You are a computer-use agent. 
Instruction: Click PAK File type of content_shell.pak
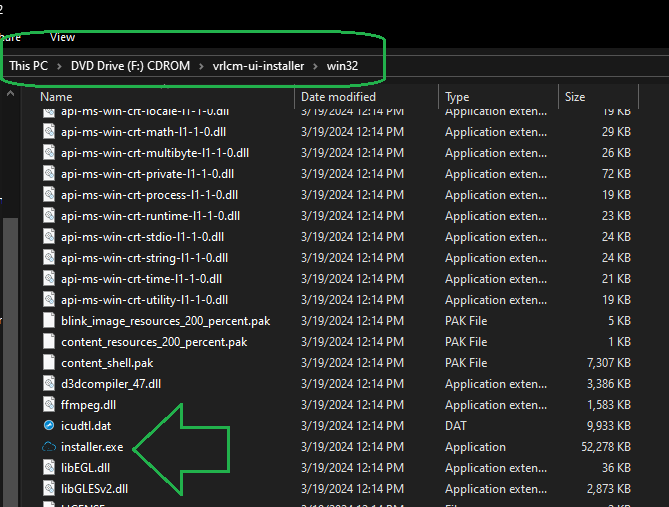[x=466, y=363]
